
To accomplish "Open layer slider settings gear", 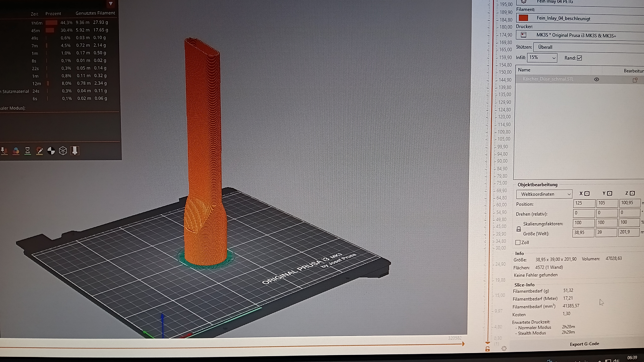I will pos(504,348).
